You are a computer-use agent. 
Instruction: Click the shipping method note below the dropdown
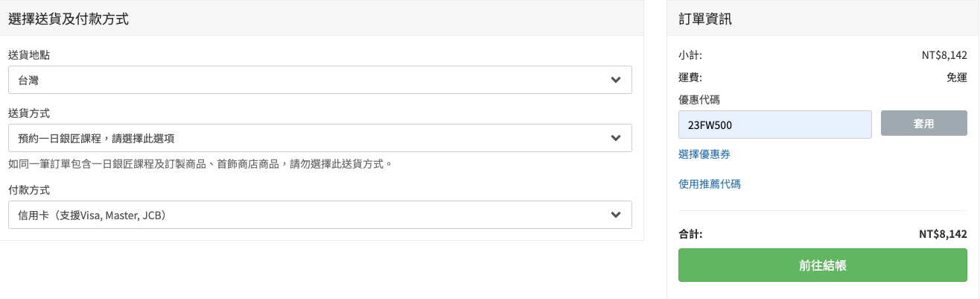tap(200, 163)
